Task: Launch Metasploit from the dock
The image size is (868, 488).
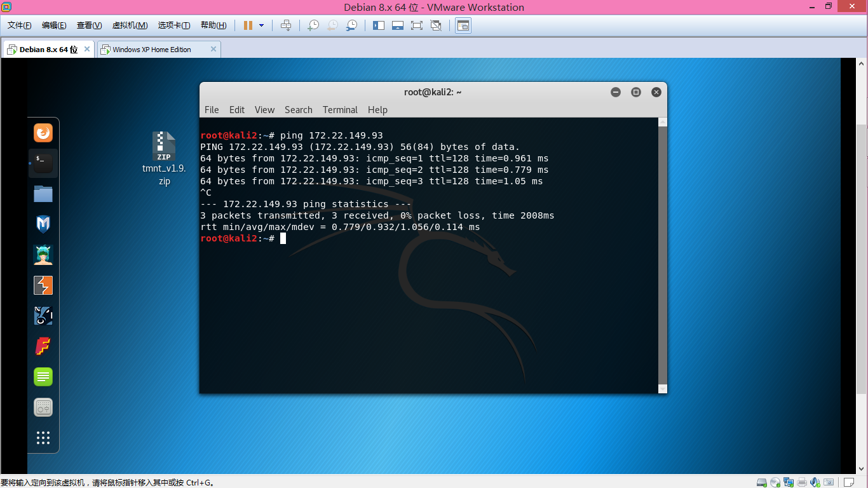Action: 43,224
